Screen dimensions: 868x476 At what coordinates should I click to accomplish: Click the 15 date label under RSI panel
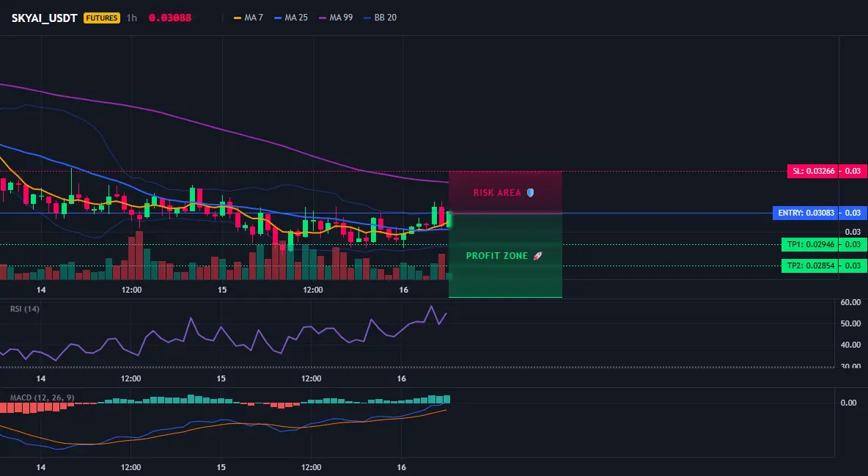click(x=221, y=378)
